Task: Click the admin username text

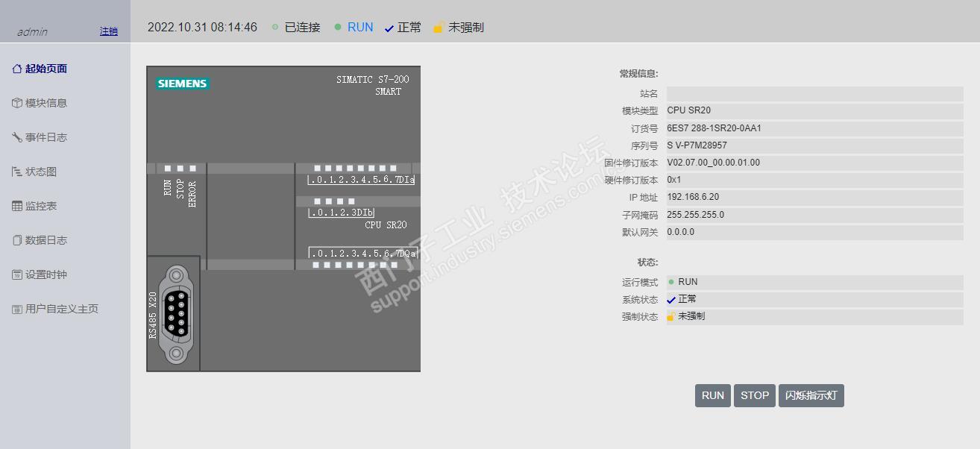Action: pyautogui.click(x=32, y=31)
